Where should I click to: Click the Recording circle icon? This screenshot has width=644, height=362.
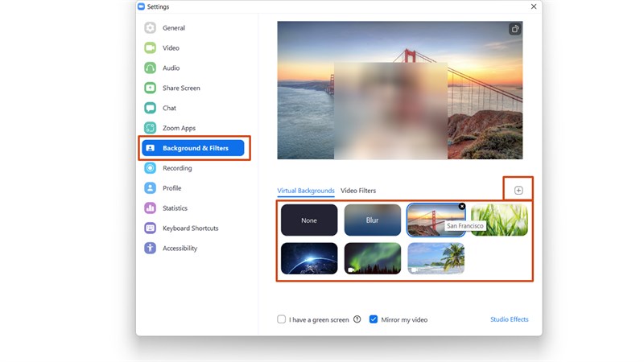(150, 168)
